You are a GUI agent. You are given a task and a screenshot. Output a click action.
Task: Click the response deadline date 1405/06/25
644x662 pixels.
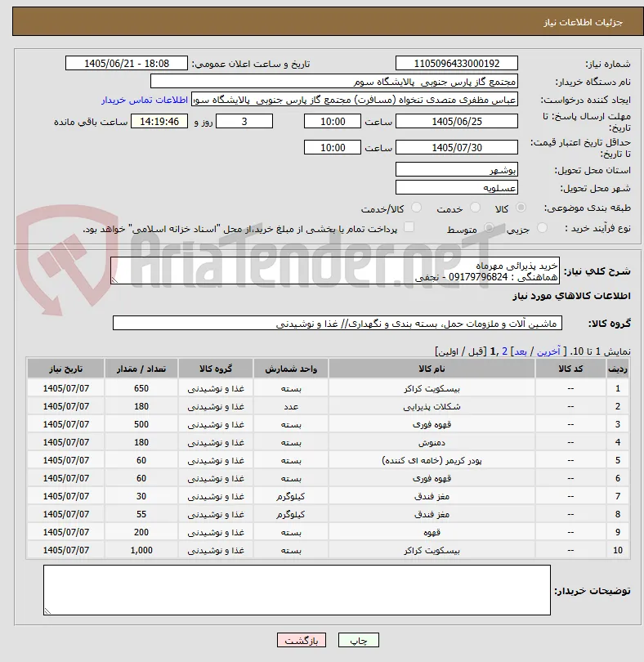pyautogui.click(x=457, y=121)
